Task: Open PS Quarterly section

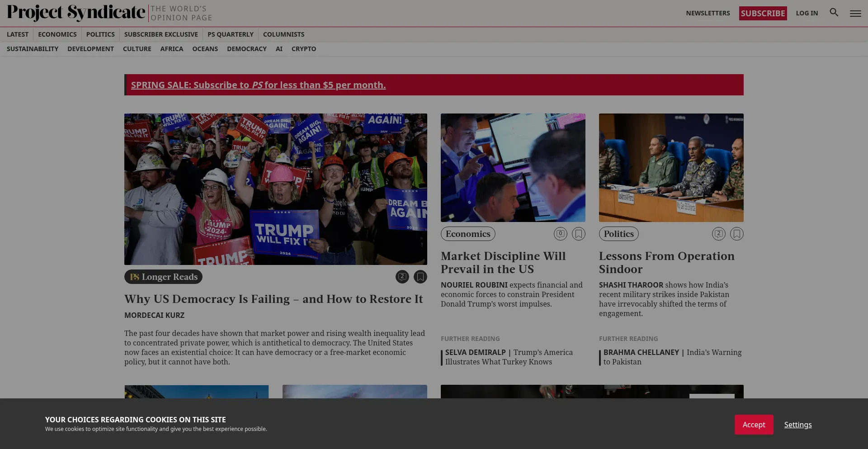Action: point(231,34)
